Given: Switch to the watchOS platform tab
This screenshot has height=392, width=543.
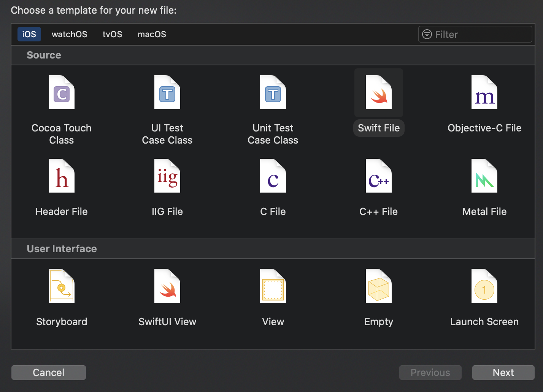Looking at the screenshot, I should (70, 34).
